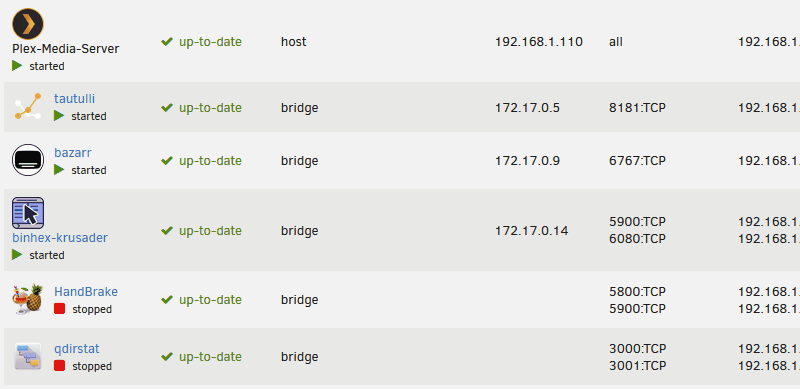Select the binhex-krusader container name

click(60, 237)
